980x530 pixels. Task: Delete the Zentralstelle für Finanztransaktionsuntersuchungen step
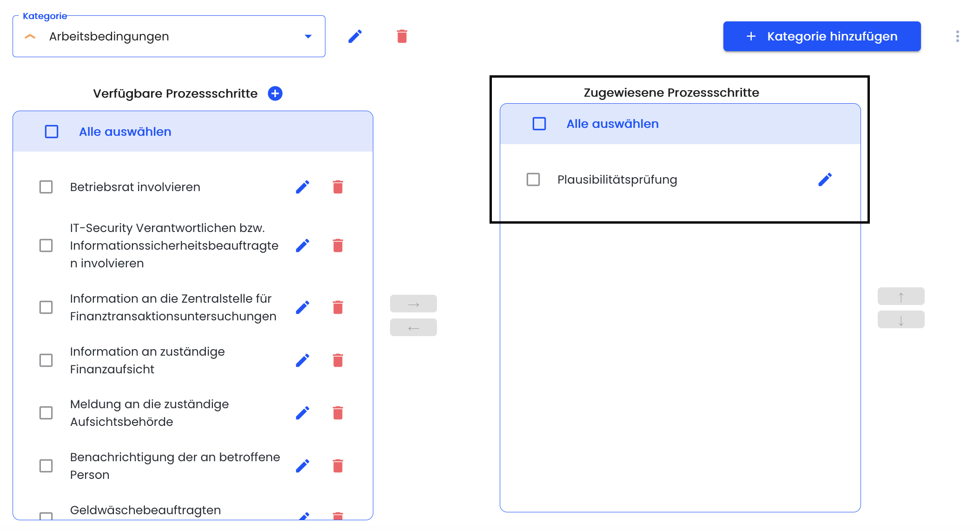(338, 307)
